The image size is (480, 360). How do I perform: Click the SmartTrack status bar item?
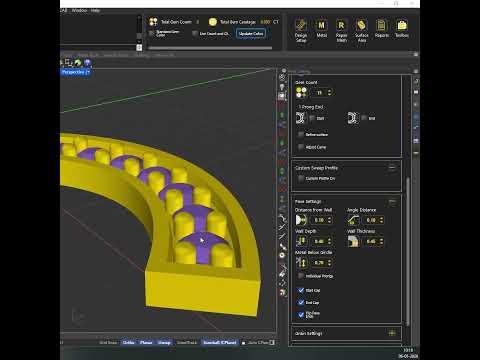(187, 342)
